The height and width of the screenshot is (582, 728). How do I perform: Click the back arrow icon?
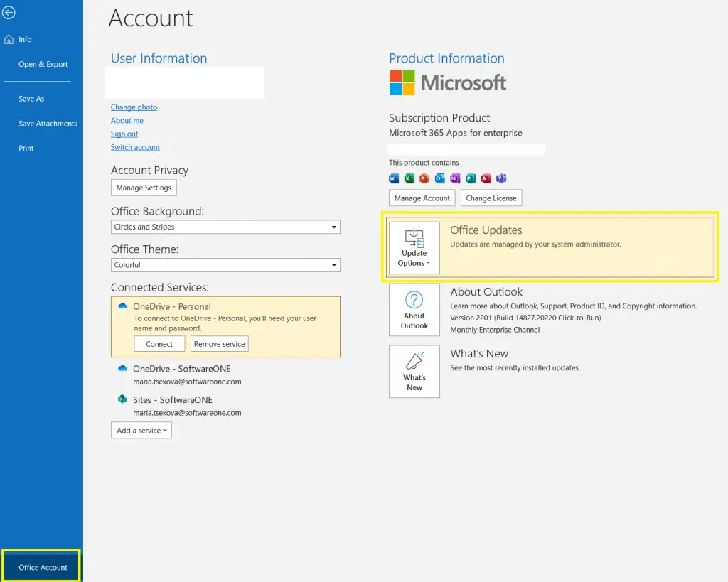tap(9, 13)
